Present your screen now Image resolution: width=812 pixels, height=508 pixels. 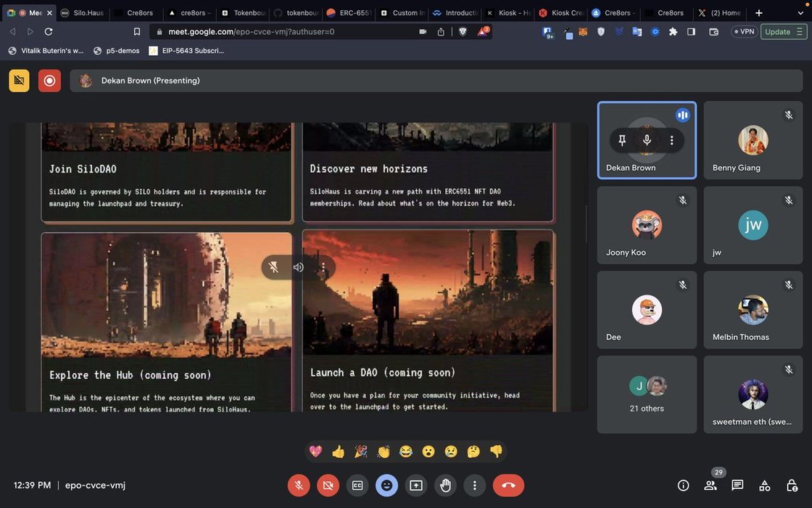click(416, 486)
